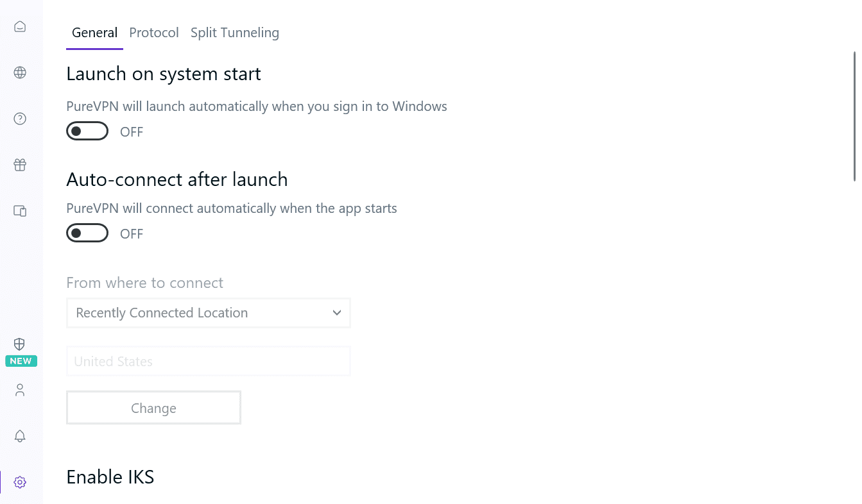Click the United States location field

coord(208,362)
